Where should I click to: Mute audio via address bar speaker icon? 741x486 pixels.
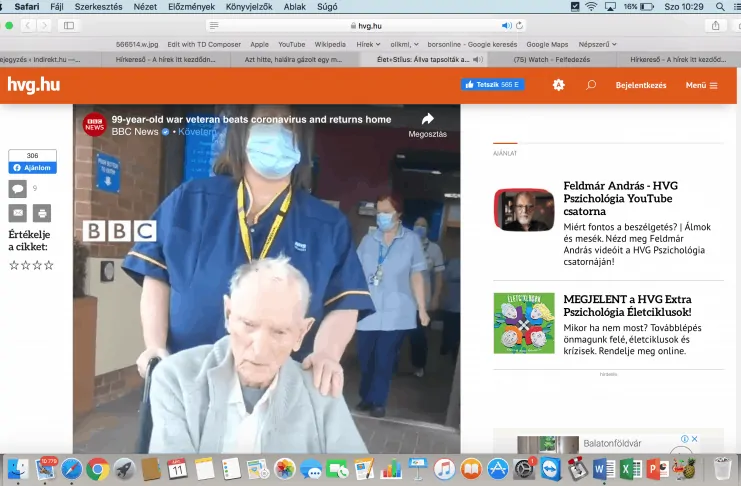[506, 25]
